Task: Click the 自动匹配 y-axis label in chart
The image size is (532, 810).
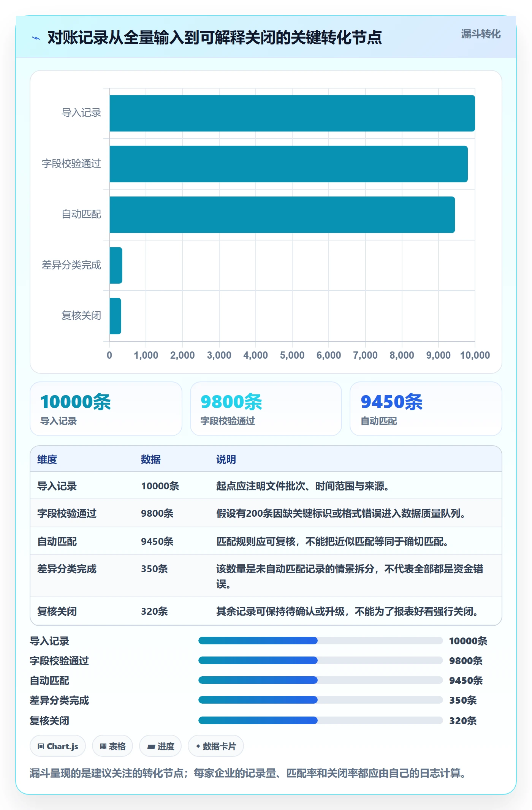Action: click(81, 214)
